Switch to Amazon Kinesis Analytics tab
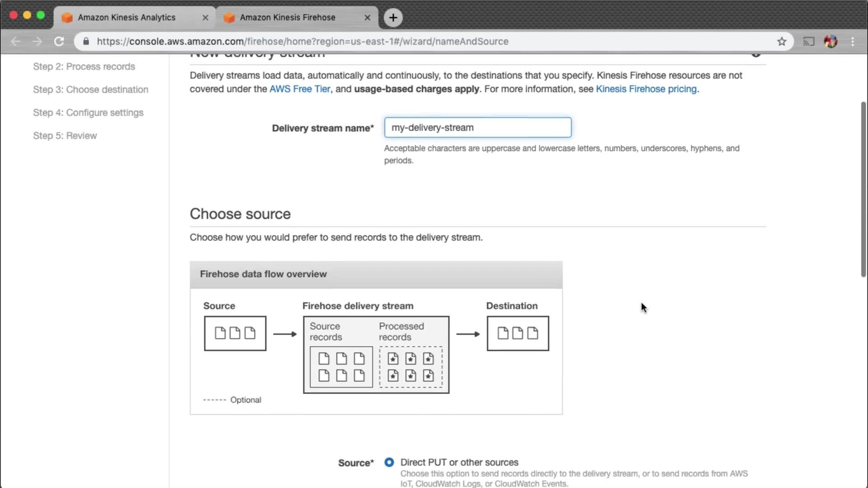The height and width of the screenshot is (488, 868). 127,18
